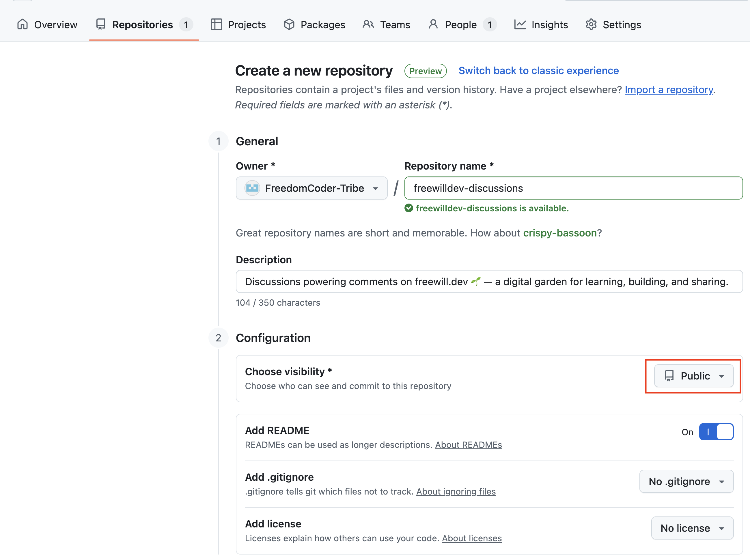Click the Teams people icon
The image size is (750, 560).
pos(368,25)
